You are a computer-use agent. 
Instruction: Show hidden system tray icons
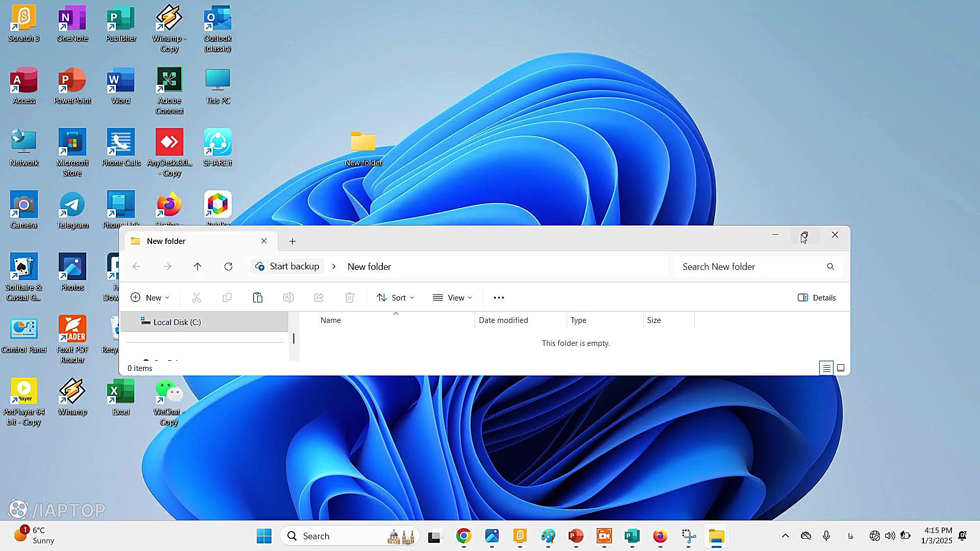tap(786, 536)
